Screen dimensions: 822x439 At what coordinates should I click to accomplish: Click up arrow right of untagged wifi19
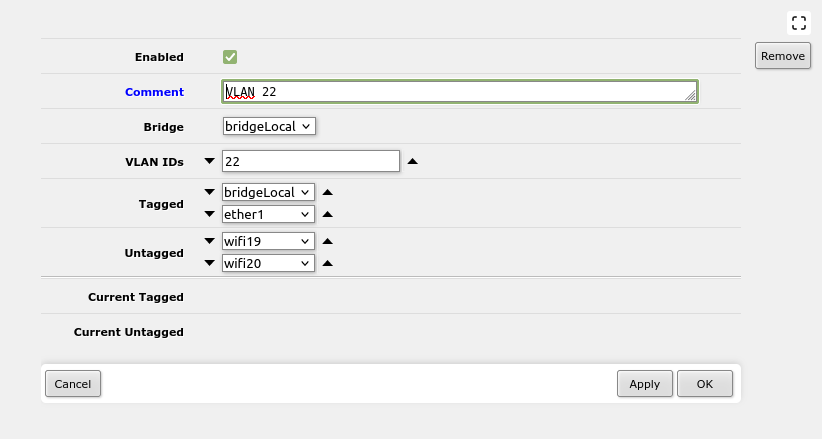pyautogui.click(x=328, y=241)
